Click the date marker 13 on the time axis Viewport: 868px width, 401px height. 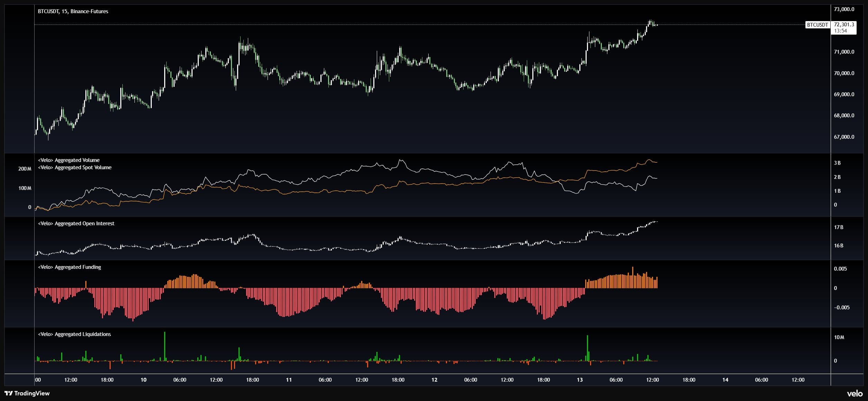(580, 380)
